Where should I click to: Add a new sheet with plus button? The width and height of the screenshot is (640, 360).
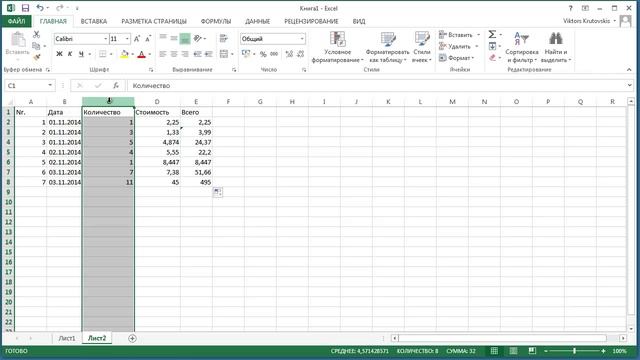(x=132, y=338)
